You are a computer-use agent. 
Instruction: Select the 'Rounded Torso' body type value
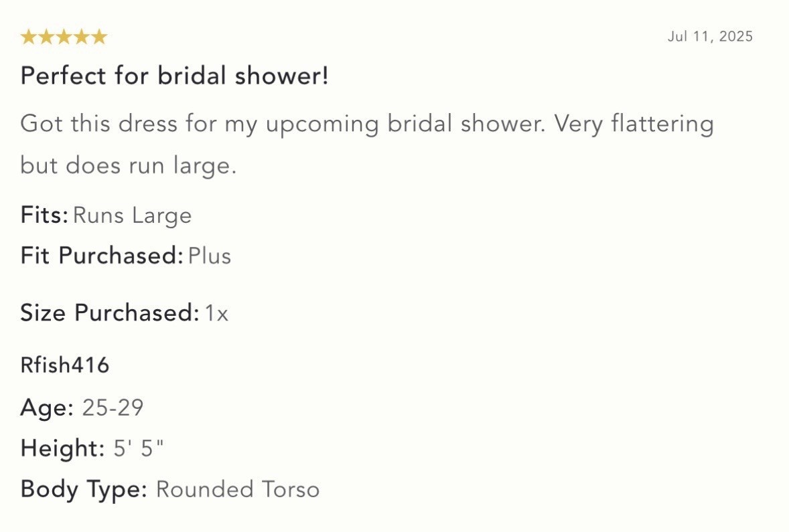(x=238, y=489)
